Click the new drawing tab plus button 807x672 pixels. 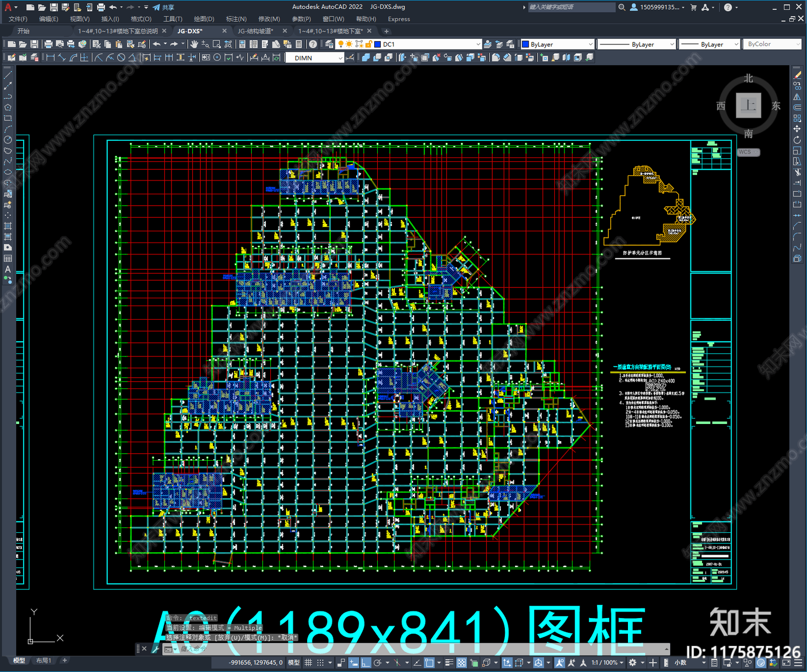(x=387, y=31)
